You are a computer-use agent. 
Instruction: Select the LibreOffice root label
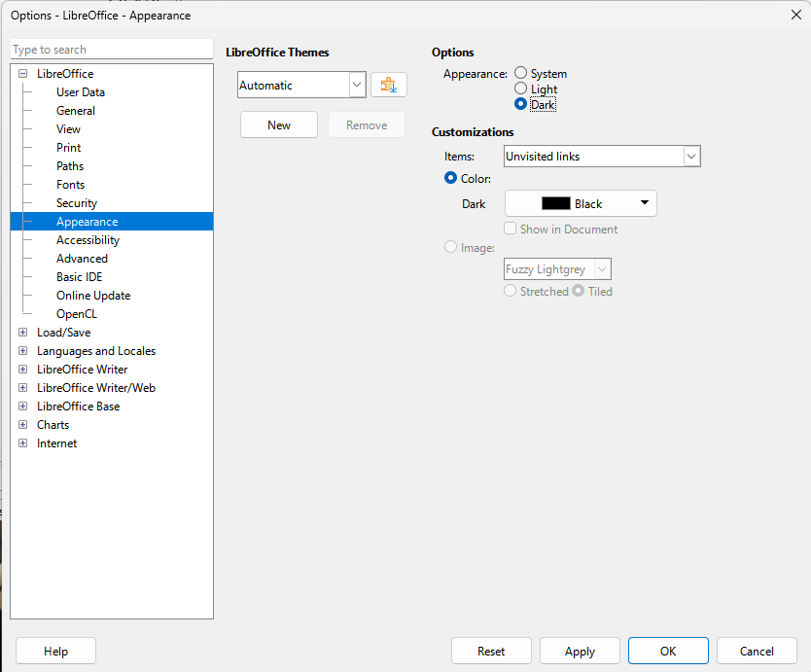pyautogui.click(x=65, y=74)
